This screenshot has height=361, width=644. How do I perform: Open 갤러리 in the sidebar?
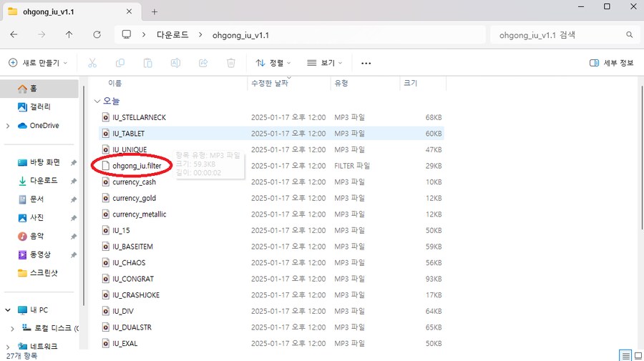[x=39, y=107]
